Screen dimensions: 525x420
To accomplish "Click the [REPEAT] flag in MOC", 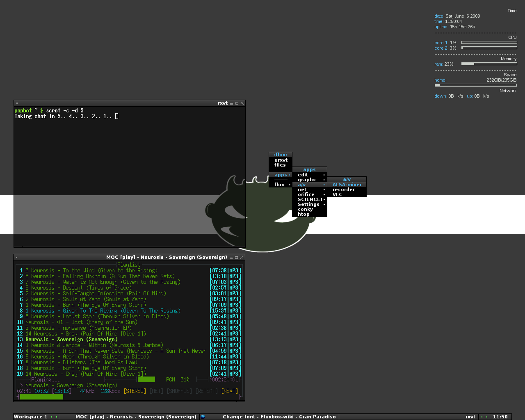I will pos(207,391).
